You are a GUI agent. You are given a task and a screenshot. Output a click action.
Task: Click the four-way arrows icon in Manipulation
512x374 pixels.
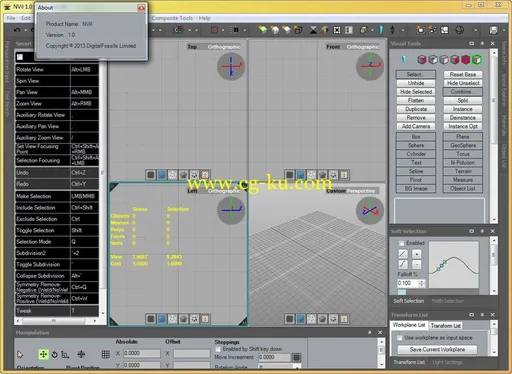coord(81,354)
